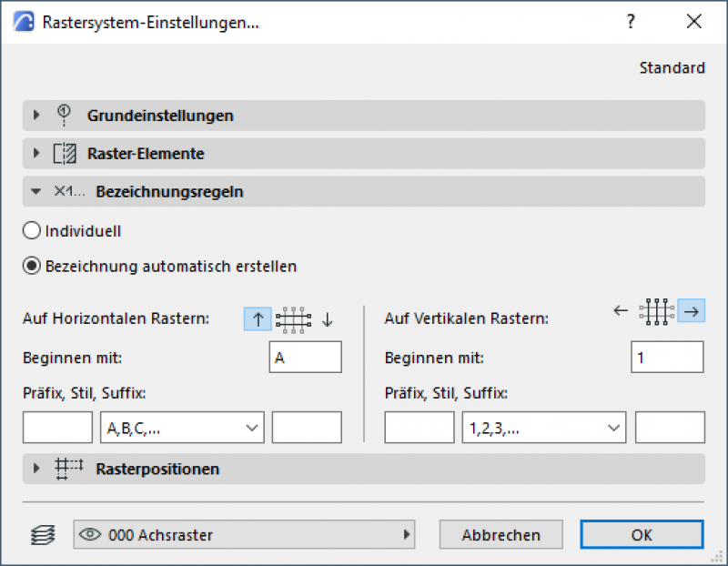
Task: Select right direction arrow for vertical grids
Action: click(692, 311)
